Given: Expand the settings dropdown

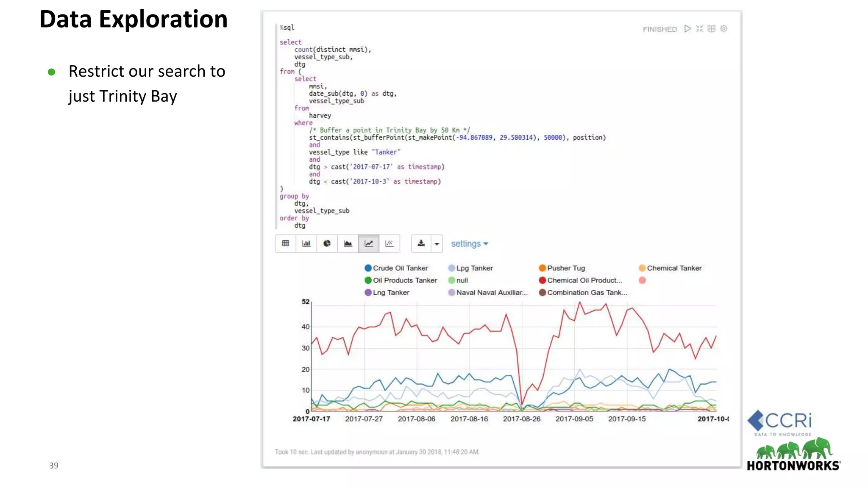Looking at the screenshot, I should [469, 244].
